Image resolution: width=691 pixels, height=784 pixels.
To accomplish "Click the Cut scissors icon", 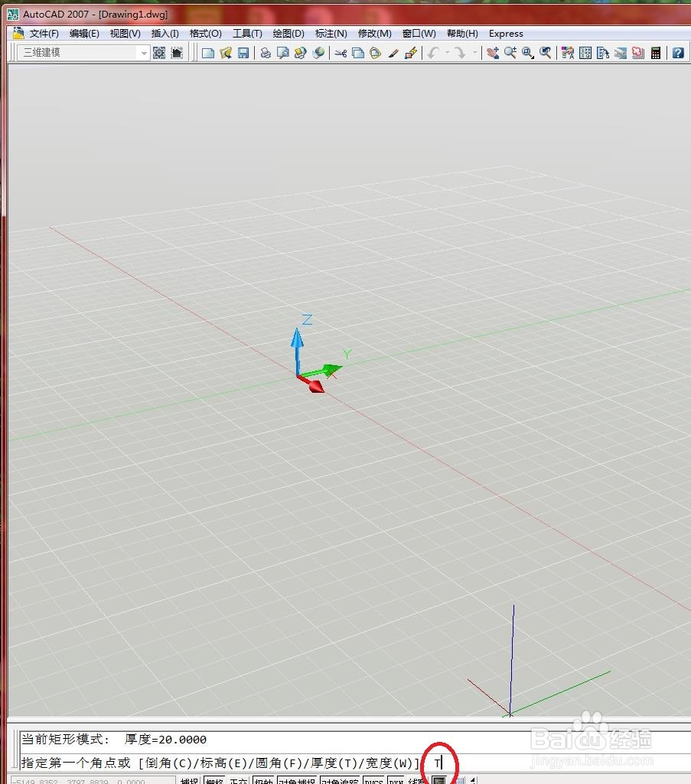I will [x=341, y=53].
